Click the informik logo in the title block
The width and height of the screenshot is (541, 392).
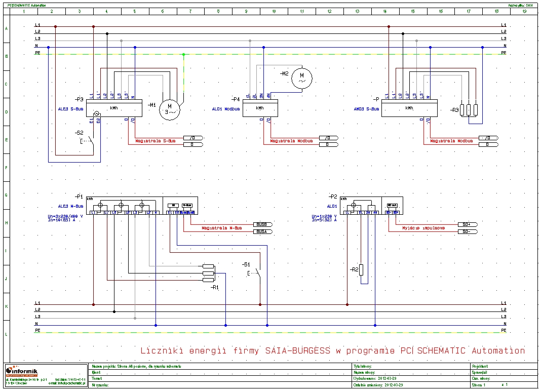coord(21,371)
